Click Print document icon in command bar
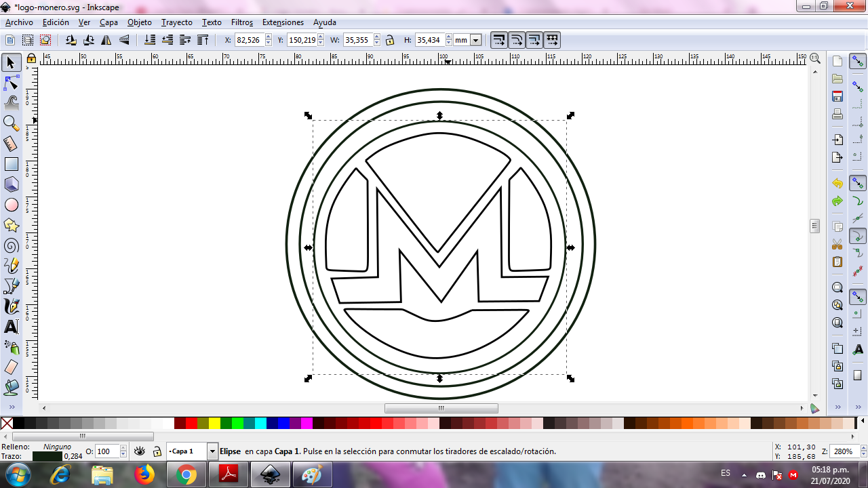 [837, 114]
